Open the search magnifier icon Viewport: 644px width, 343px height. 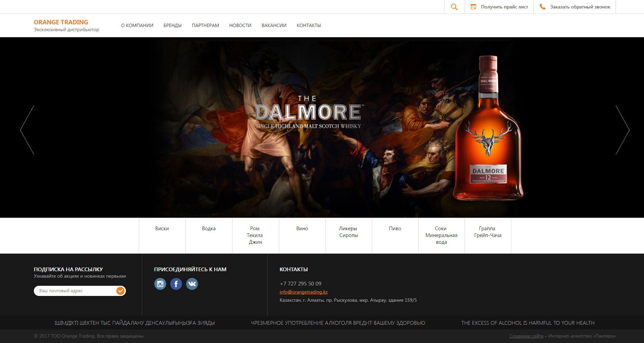pyautogui.click(x=454, y=7)
